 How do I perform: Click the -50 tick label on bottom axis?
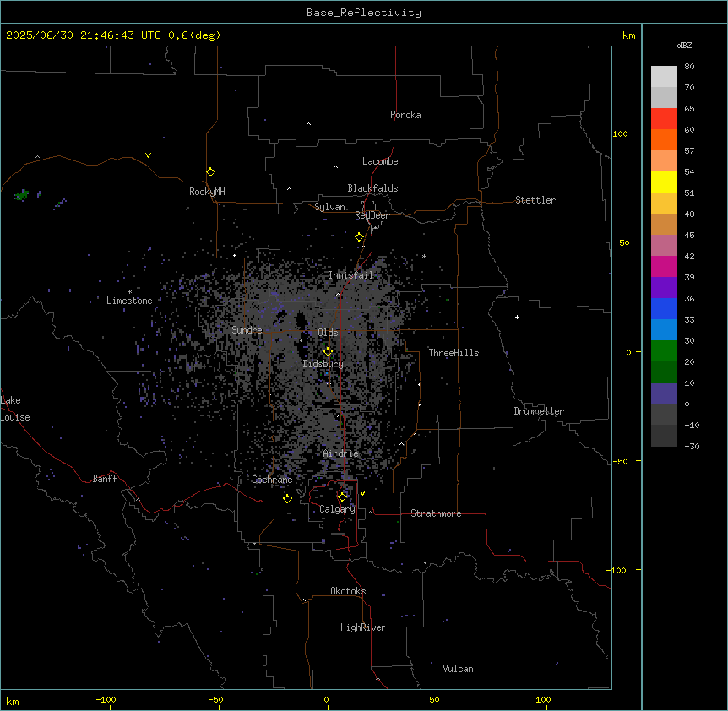tap(215, 699)
